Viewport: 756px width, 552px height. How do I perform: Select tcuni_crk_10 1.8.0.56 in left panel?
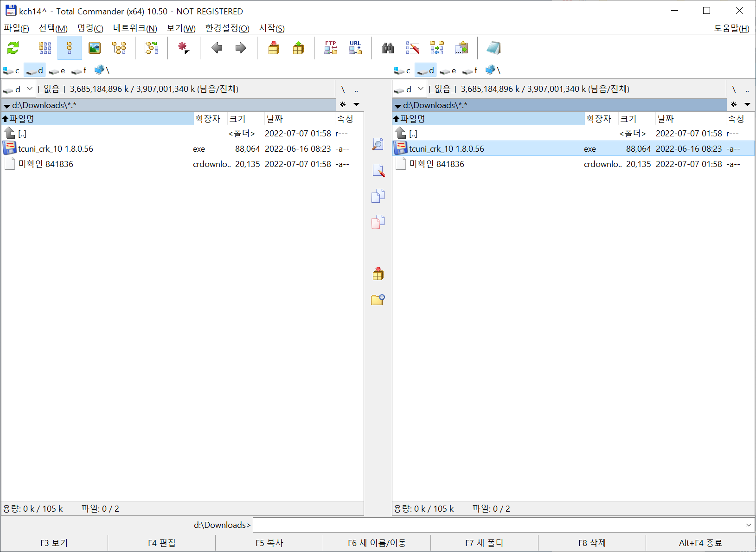point(182,149)
